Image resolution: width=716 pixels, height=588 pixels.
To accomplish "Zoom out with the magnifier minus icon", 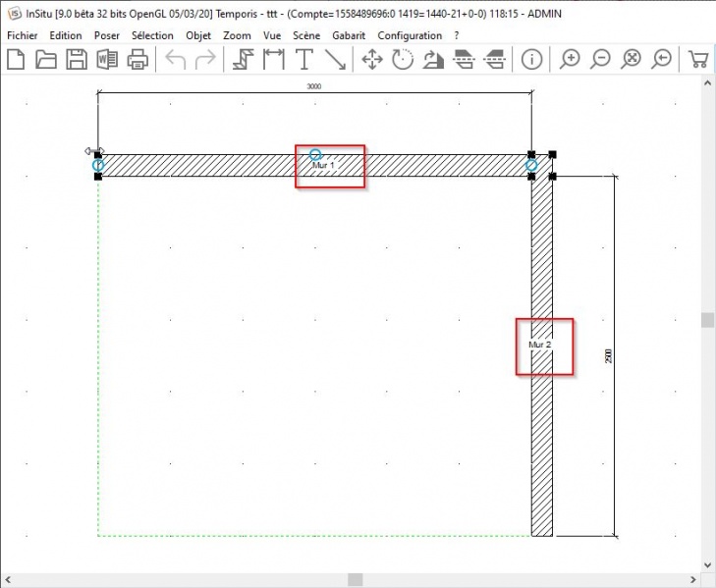I will 600,60.
